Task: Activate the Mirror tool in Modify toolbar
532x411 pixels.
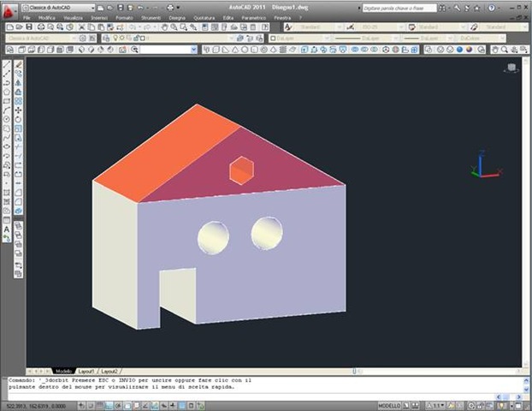Action: (x=18, y=83)
